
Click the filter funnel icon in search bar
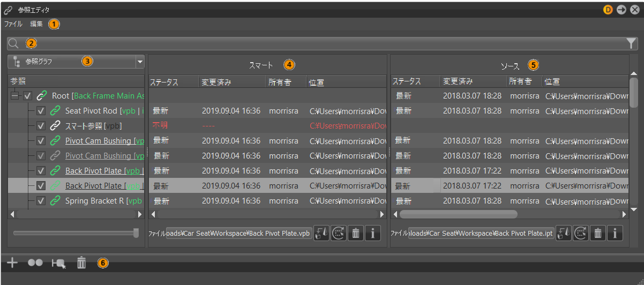pyautogui.click(x=631, y=44)
